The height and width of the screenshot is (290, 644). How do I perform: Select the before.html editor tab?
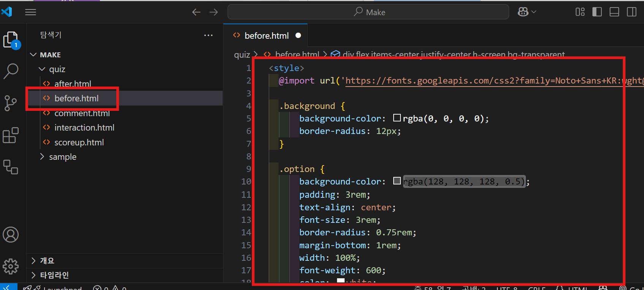tap(266, 36)
